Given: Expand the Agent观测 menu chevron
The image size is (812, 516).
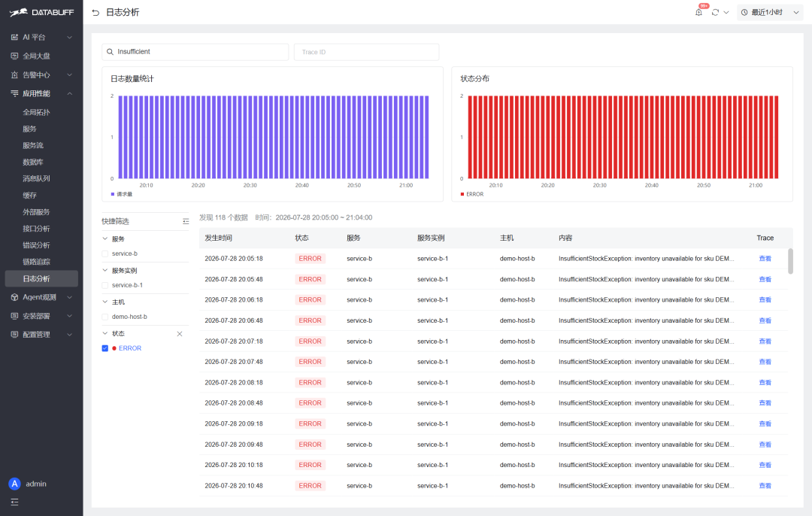Looking at the screenshot, I should 69,297.
